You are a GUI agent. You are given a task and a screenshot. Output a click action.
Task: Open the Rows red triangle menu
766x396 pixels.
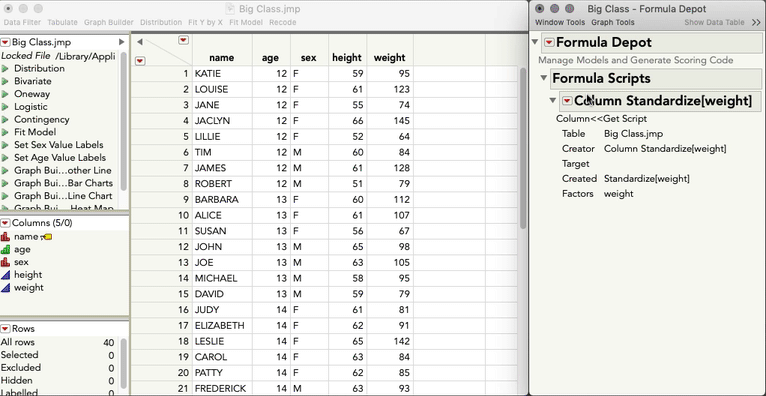click(x=5, y=329)
